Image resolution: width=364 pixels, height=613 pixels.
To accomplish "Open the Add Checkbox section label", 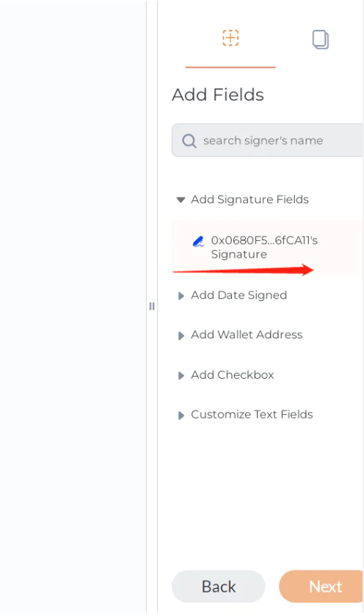I will click(232, 375).
